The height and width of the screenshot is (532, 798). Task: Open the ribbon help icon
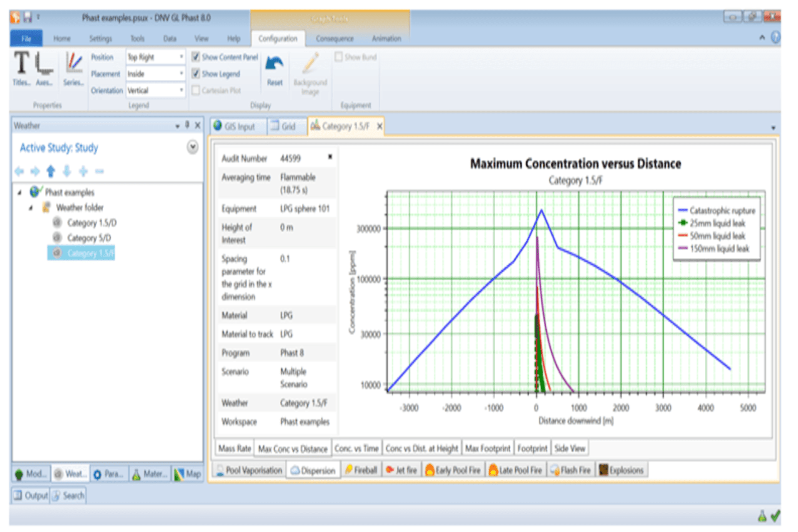(x=775, y=37)
